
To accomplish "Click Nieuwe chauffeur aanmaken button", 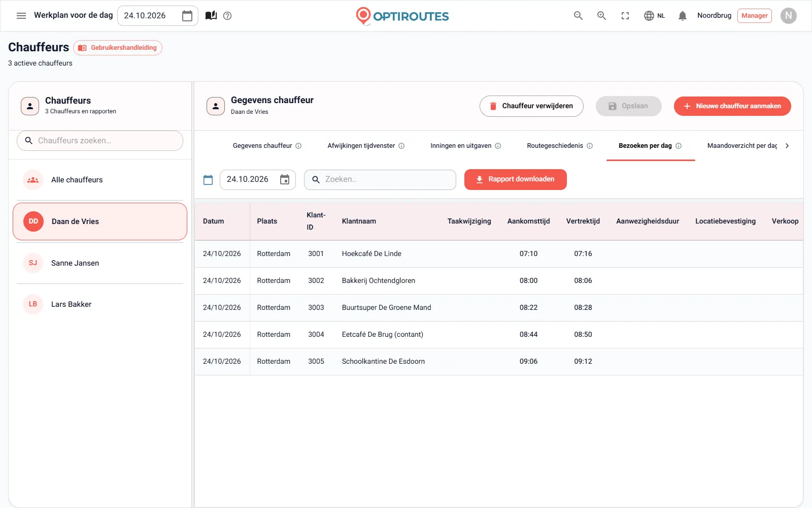I will pyautogui.click(x=732, y=106).
